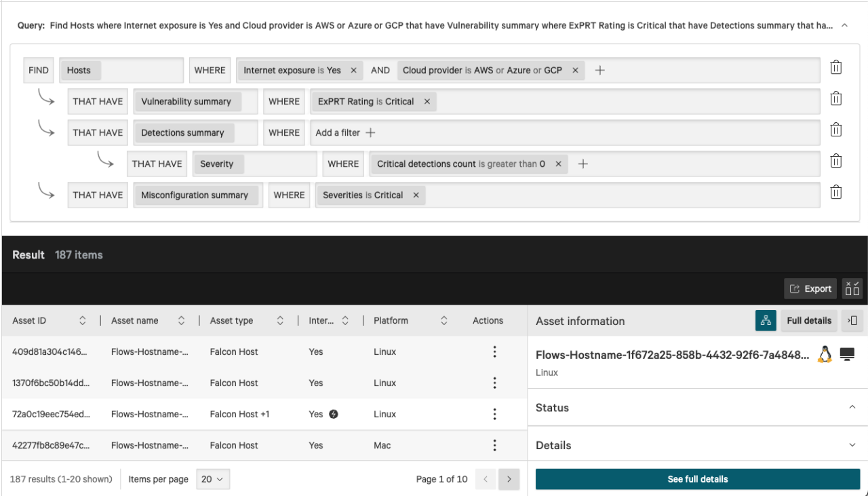Delete the Severity query row
The width and height of the screenshot is (868, 496).
click(x=836, y=161)
